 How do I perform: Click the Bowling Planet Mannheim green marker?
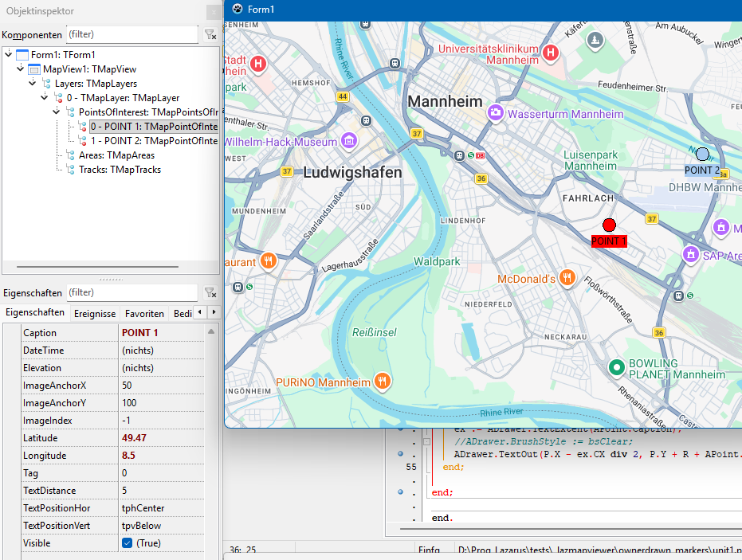(x=615, y=367)
